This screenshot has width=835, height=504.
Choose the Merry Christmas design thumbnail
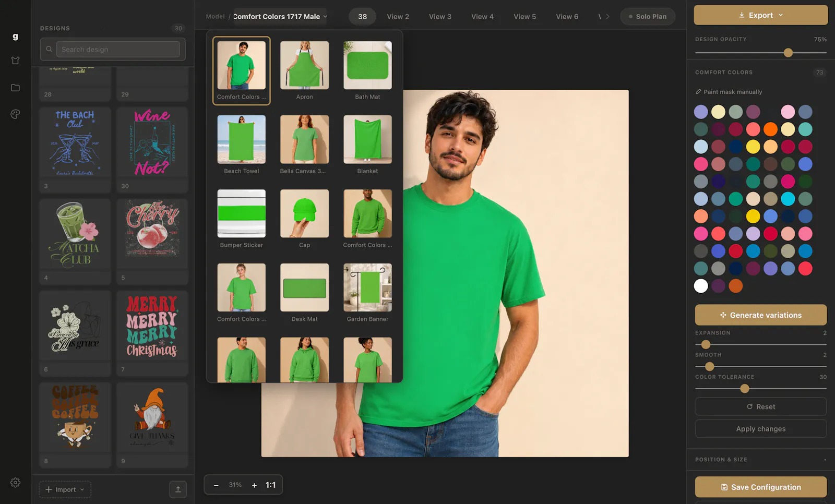click(x=152, y=327)
